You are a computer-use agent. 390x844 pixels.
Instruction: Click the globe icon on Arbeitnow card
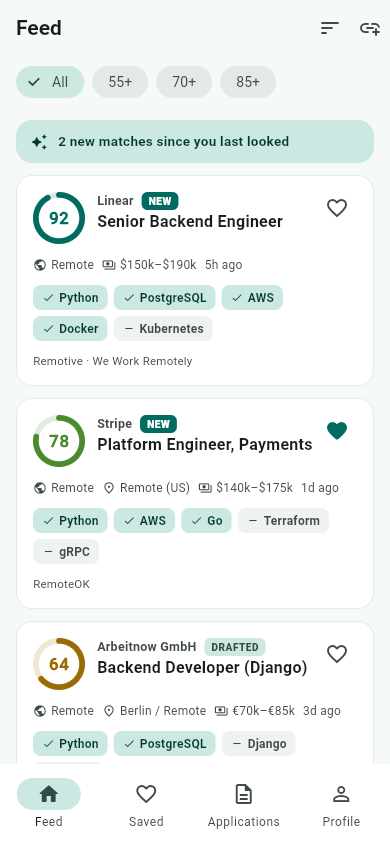39,711
